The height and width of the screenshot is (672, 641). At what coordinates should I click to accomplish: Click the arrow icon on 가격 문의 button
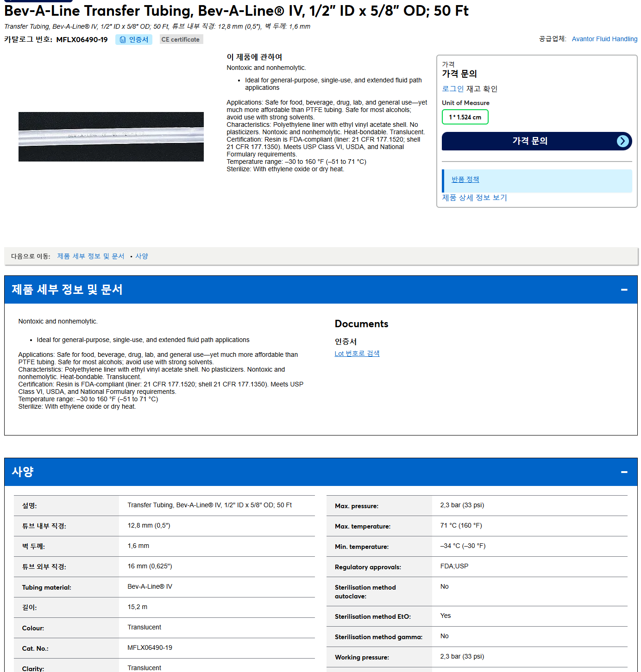click(x=623, y=141)
